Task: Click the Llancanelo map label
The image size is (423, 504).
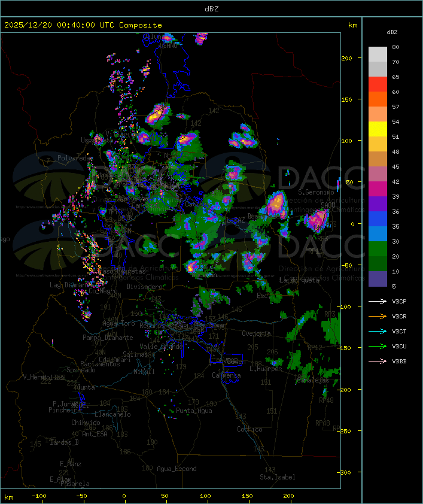Action: [x=112, y=414]
